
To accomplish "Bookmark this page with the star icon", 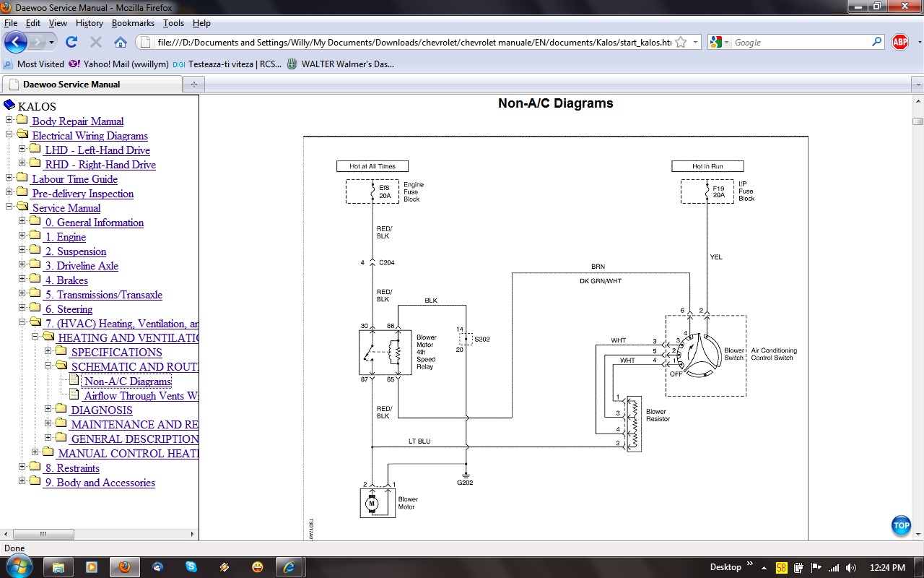I will click(681, 42).
